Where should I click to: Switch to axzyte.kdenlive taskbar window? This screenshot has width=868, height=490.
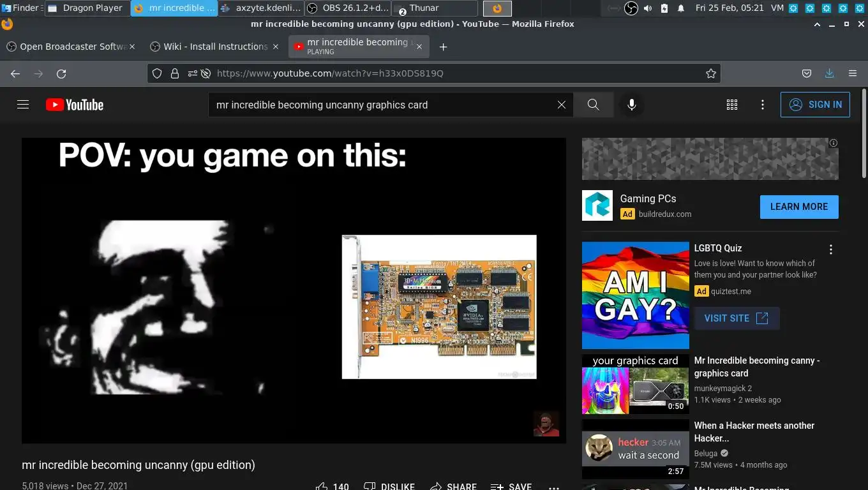[260, 8]
